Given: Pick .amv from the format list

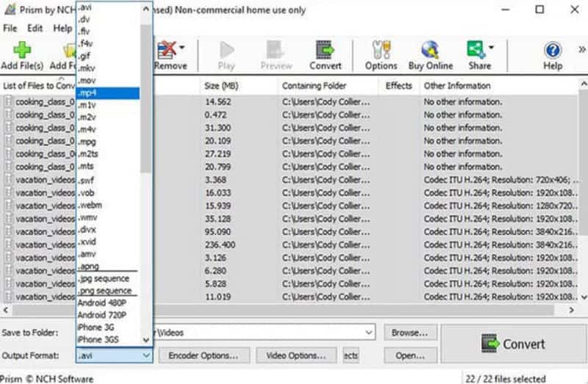Looking at the screenshot, I should pos(108,254).
